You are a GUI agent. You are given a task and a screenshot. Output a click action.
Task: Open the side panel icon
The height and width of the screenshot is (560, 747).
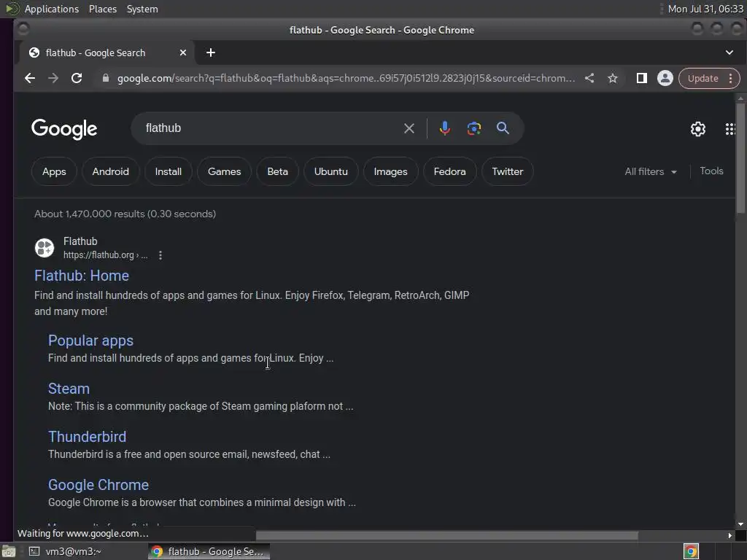click(x=642, y=78)
